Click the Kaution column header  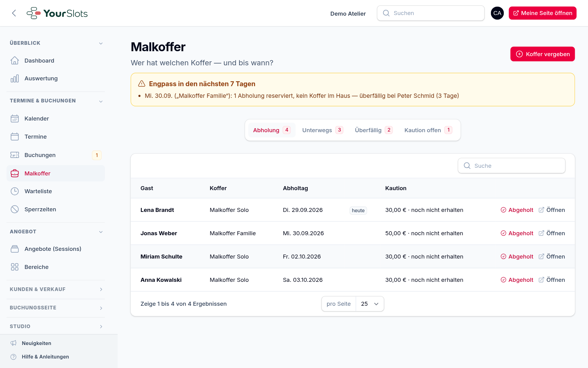(x=396, y=188)
